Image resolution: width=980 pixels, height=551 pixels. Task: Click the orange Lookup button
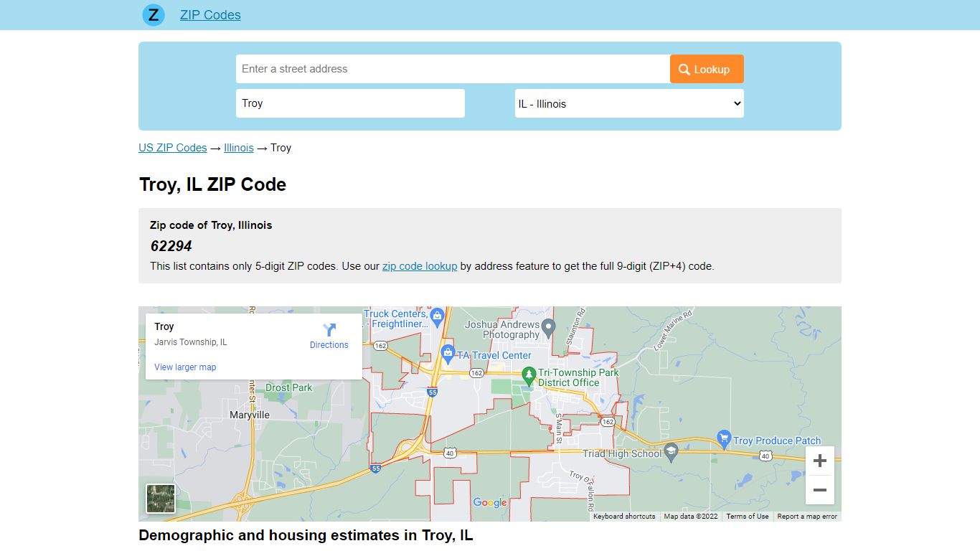click(x=707, y=69)
